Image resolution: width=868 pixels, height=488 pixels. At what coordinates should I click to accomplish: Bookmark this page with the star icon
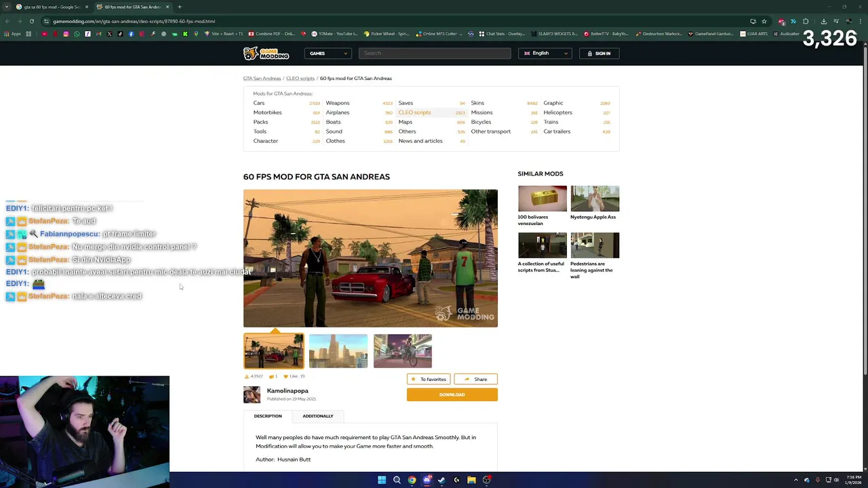click(764, 21)
